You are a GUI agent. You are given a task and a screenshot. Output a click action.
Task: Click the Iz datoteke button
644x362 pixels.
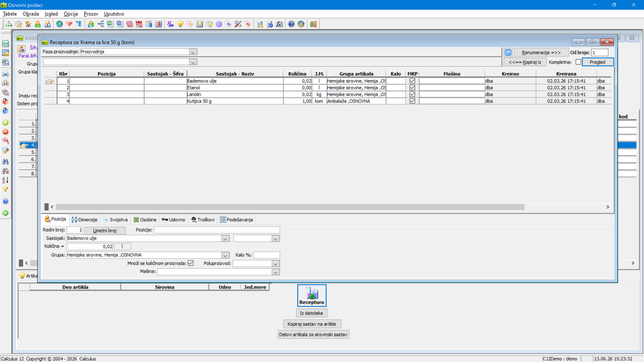click(311, 313)
